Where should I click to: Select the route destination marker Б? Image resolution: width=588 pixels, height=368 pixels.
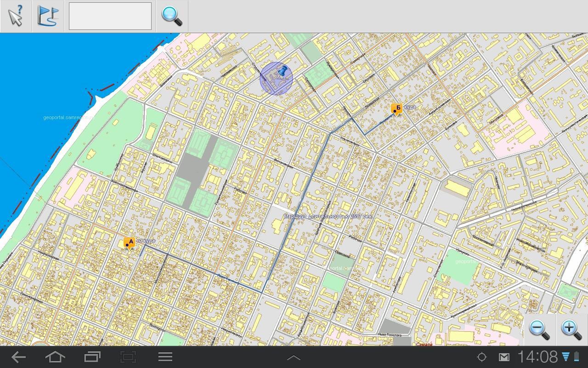(396, 109)
